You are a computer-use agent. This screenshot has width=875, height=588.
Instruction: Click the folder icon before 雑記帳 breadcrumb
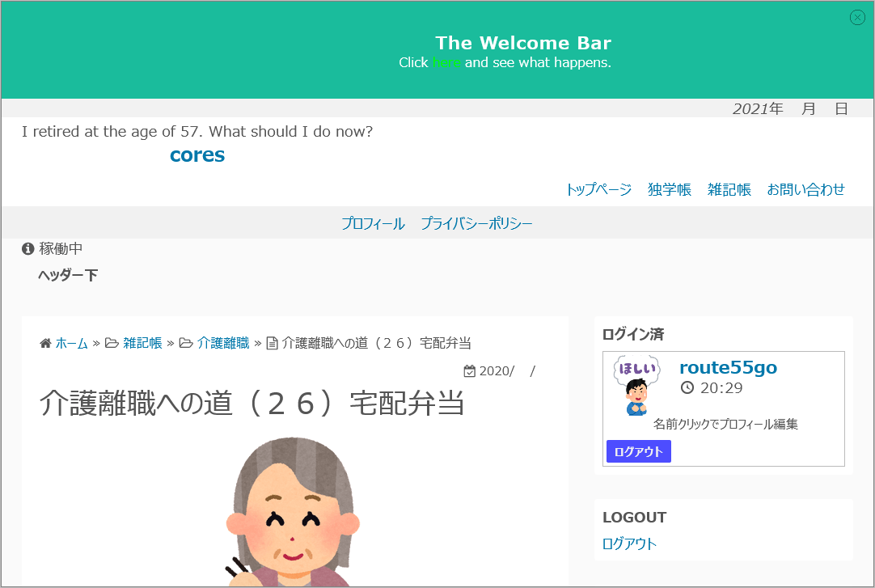pos(112,343)
